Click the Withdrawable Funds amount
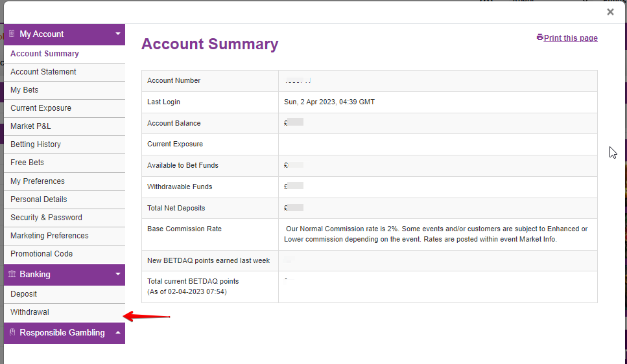The image size is (627, 364). 294,186
